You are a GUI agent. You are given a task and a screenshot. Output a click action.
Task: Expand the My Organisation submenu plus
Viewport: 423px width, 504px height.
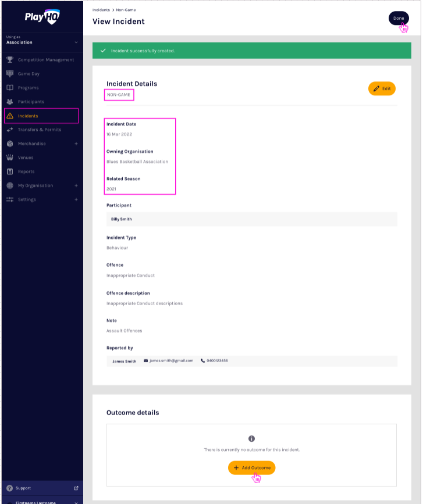[x=76, y=185]
